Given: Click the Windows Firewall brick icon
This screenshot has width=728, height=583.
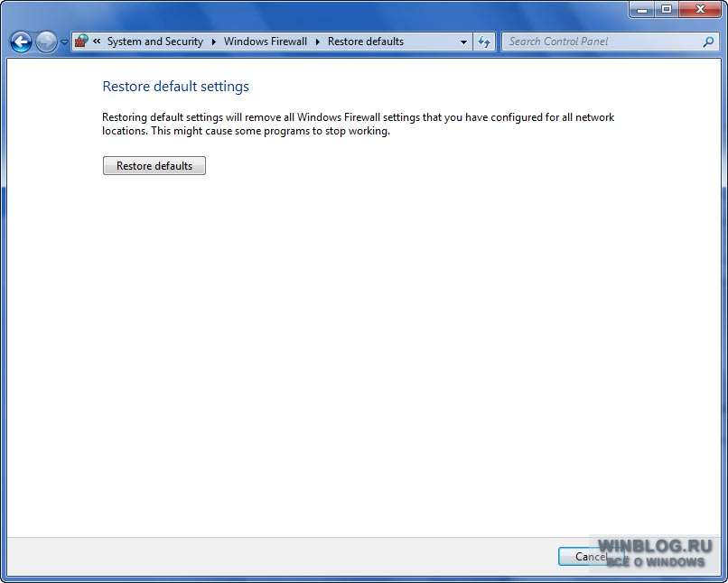Looking at the screenshot, I should click(81, 42).
